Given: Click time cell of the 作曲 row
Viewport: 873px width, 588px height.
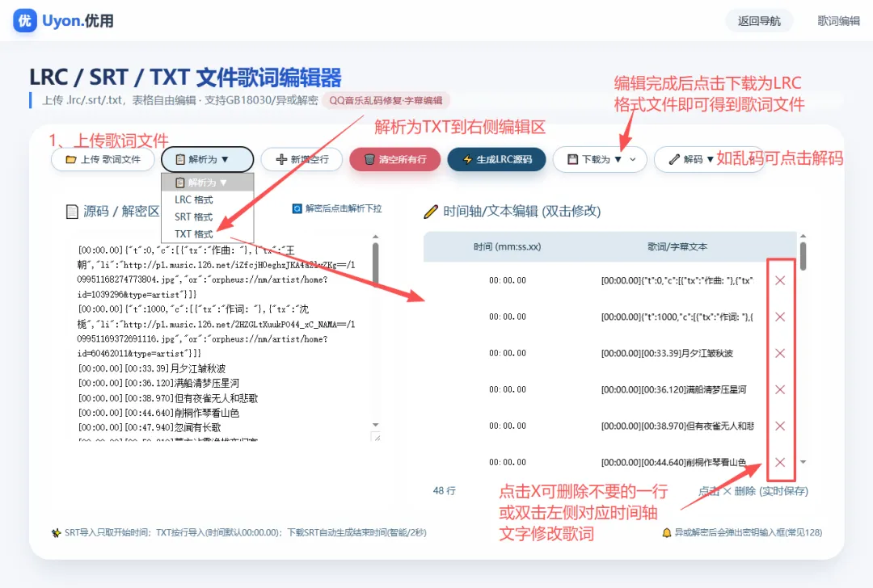Looking at the screenshot, I should coord(507,280).
